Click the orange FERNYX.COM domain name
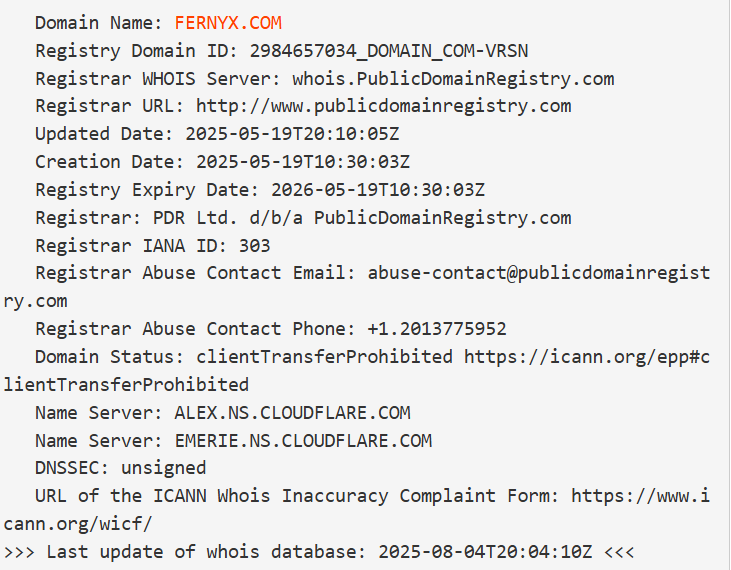This screenshot has width=731, height=570. (x=228, y=22)
